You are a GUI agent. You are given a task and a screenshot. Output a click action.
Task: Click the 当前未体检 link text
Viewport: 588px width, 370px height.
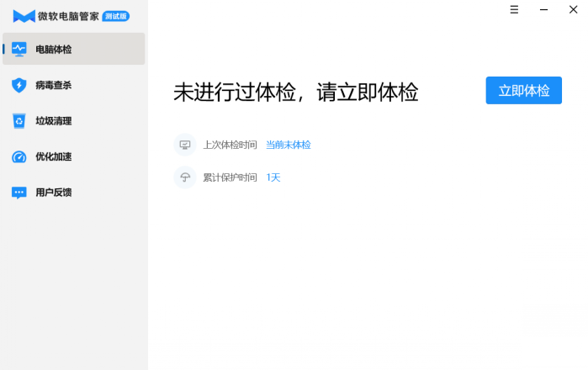click(x=289, y=145)
